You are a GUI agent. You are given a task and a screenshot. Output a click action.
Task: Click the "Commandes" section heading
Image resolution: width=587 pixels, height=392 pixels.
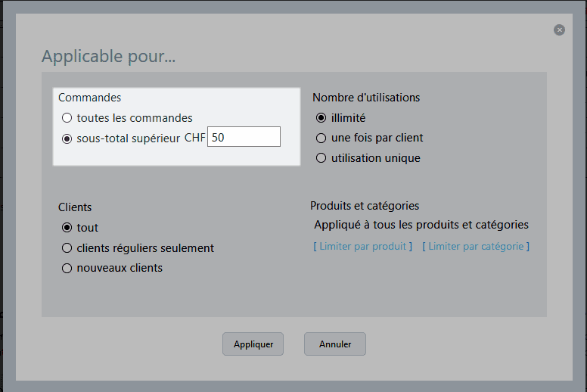(x=89, y=98)
